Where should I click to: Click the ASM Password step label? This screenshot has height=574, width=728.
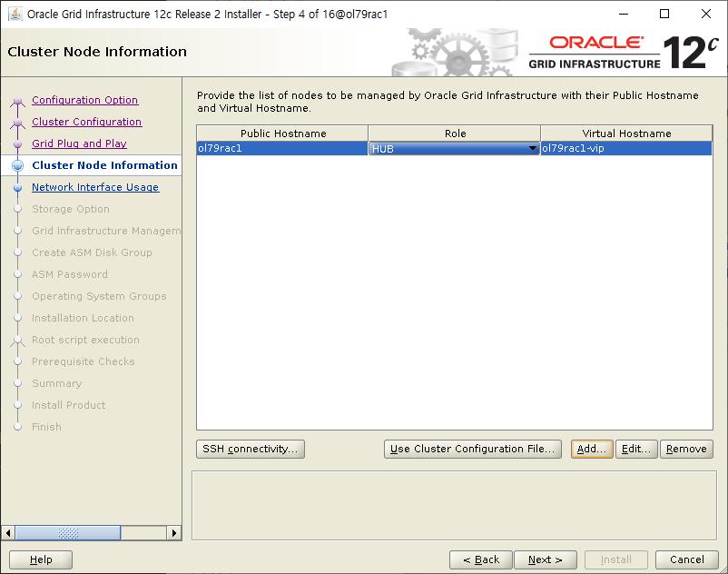click(70, 274)
